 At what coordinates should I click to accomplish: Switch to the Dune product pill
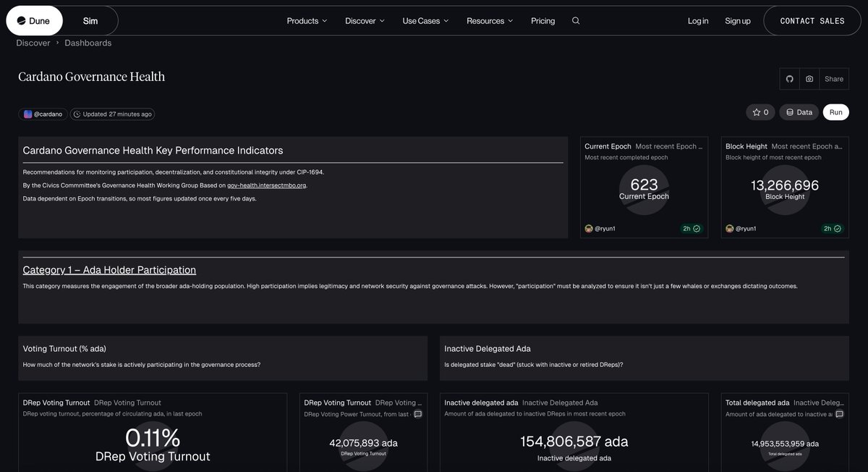34,21
